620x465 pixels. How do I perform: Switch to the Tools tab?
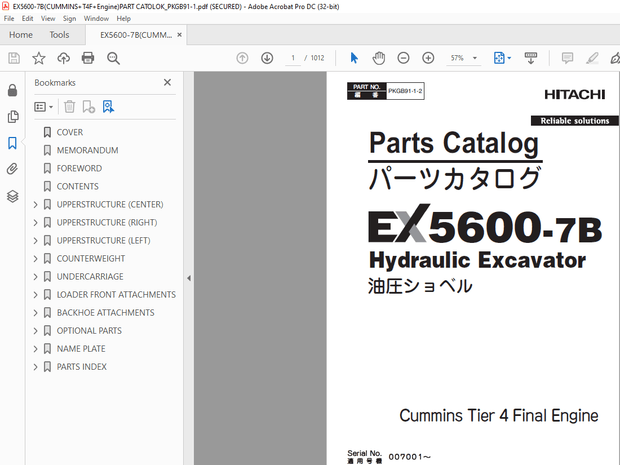[59, 35]
